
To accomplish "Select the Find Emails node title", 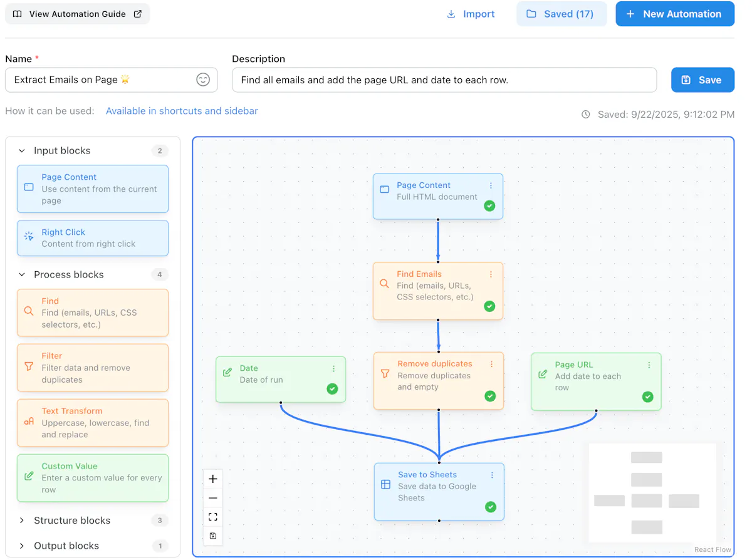I will point(419,274).
